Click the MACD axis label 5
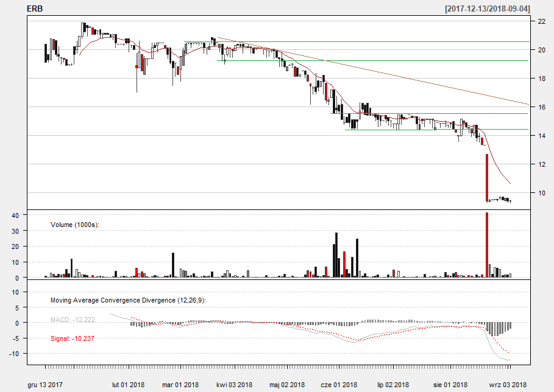This screenshot has width=554, height=392. [x=18, y=307]
